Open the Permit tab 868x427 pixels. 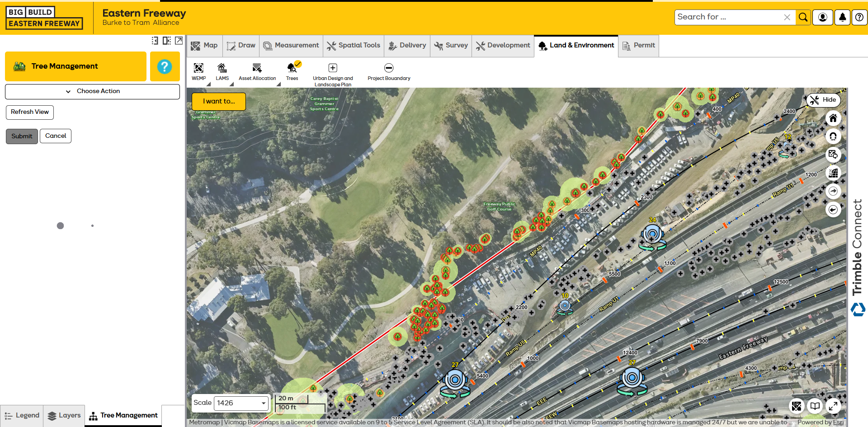click(638, 46)
